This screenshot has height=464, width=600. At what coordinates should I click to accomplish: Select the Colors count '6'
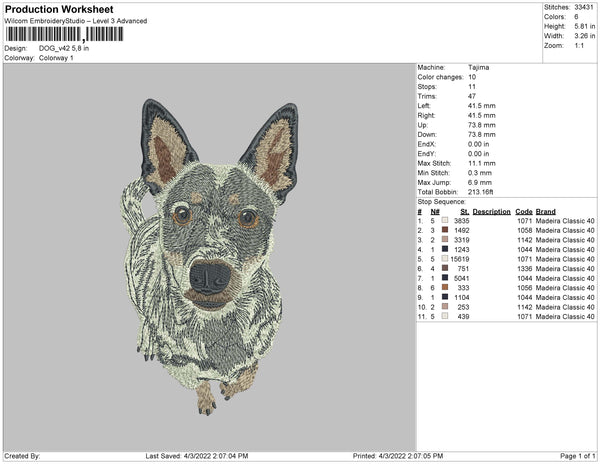[x=576, y=17]
